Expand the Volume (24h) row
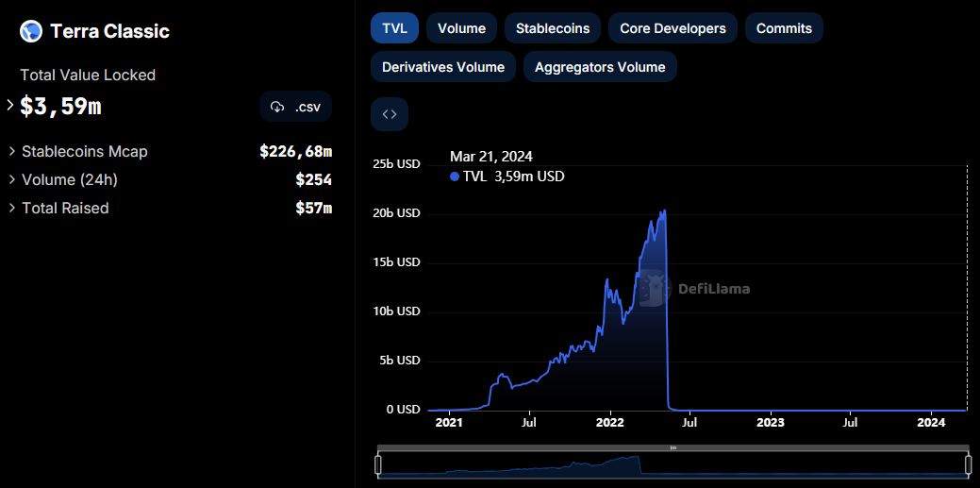Image resolution: width=980 pixels, height=488 pixels. 12,179
